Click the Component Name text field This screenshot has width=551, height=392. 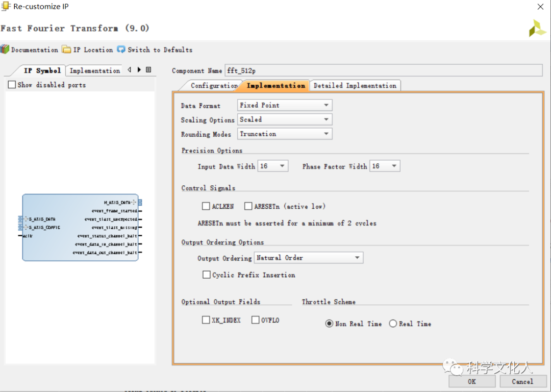pos(383,70)
